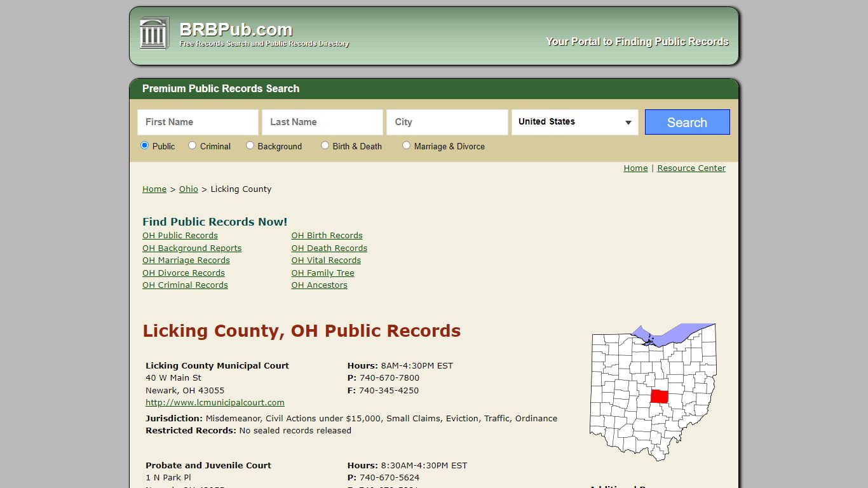Viewport: 868px width, 488px height.
Task: Open the Resource Center link
Action: pyautogui.click(x=691, y=168)
